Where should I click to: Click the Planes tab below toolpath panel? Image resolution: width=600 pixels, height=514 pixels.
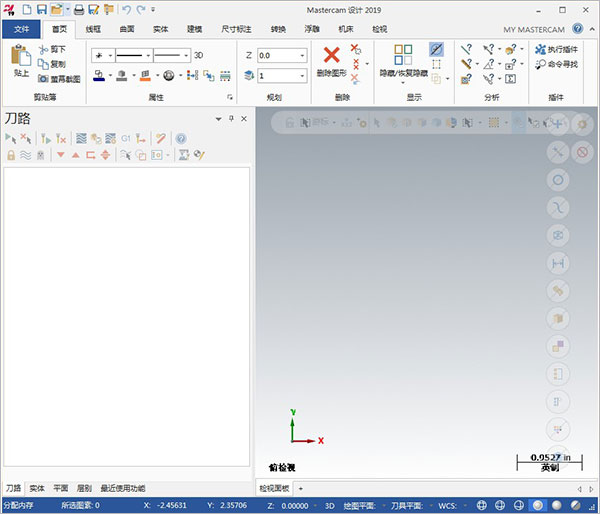[60, 488]
